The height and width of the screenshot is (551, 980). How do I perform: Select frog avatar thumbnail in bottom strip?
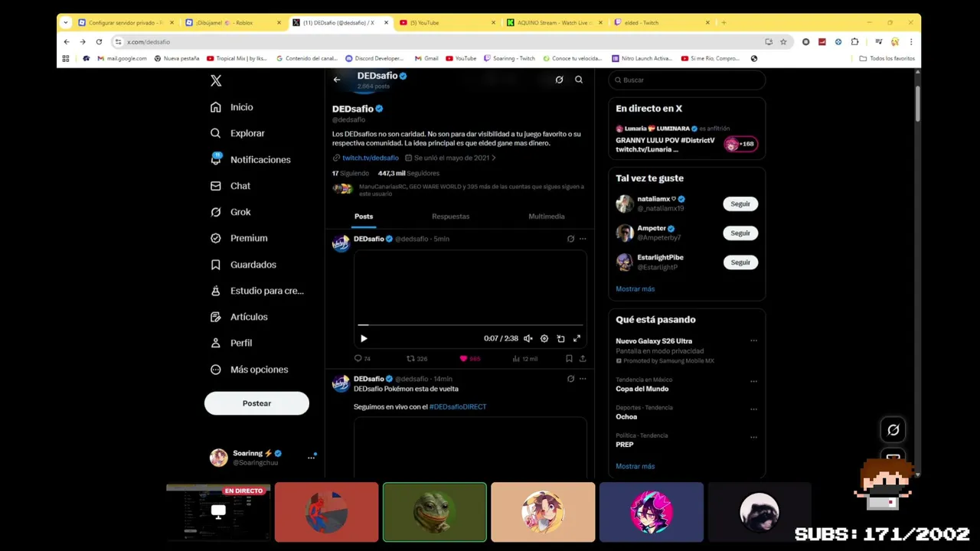coord(435,512)
